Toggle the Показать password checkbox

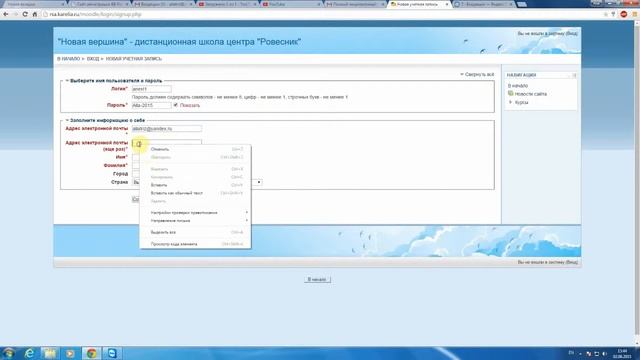point(176,105)
